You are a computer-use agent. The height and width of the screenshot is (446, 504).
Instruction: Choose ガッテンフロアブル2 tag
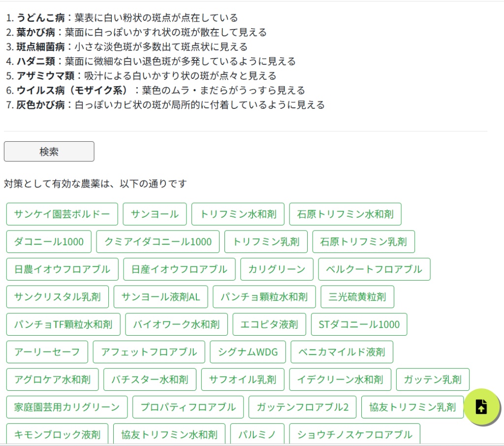pyautogui.click(x=303, y=407)
